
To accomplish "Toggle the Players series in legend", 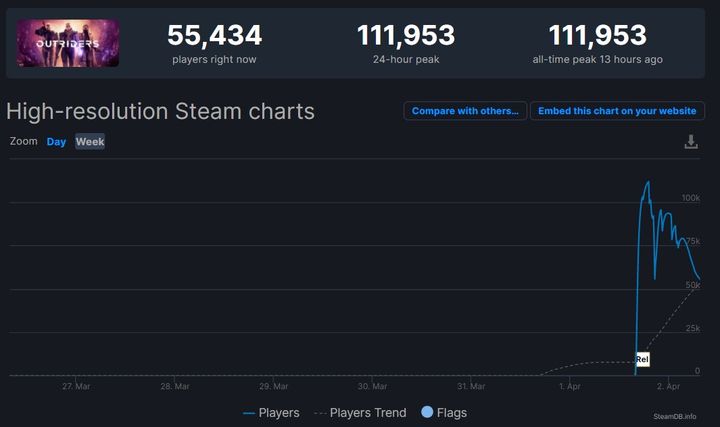I will (x=271, y=412).
